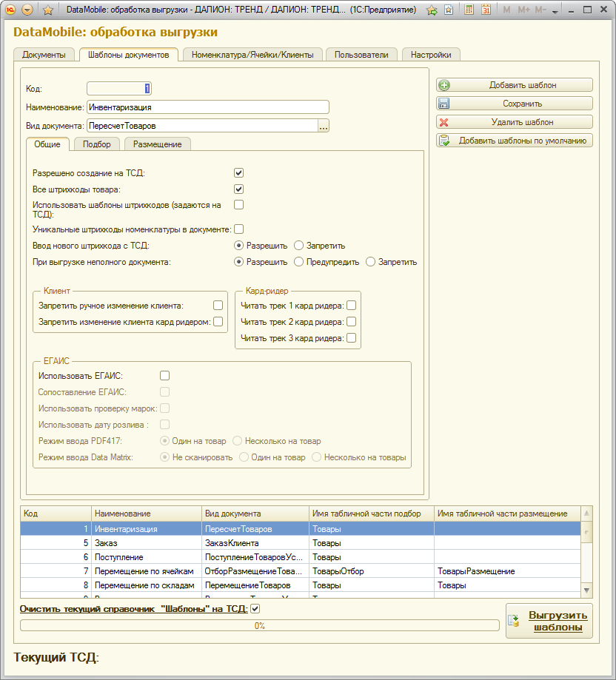Select the Поступление row in table

pos(301,557)
